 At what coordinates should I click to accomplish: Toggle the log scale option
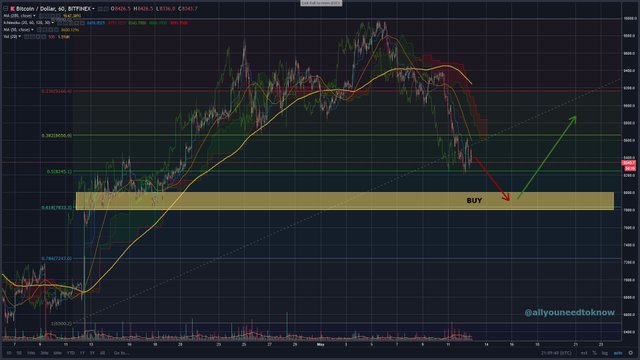604,353
